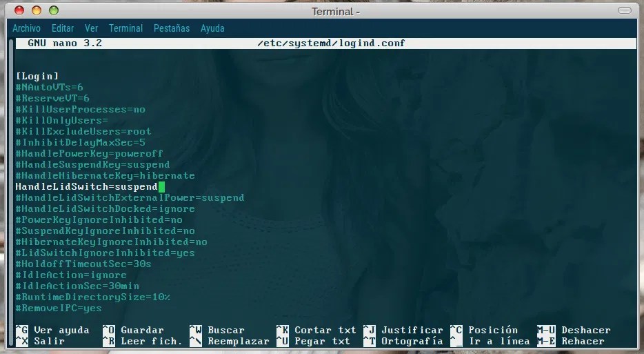Click the M-E Rehacer shortcut
This screenshot has width=644, height=354.
tap(571, 342)
